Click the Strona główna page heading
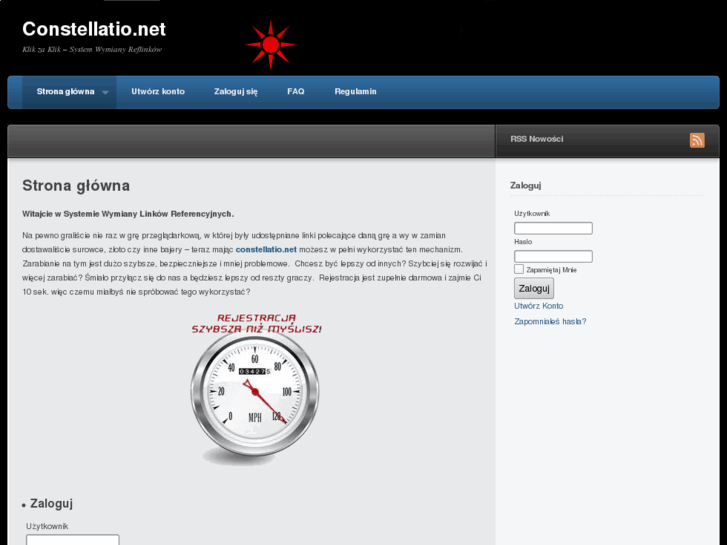The height and width of the screenshot is (545, 727). (x=76, y=186)
